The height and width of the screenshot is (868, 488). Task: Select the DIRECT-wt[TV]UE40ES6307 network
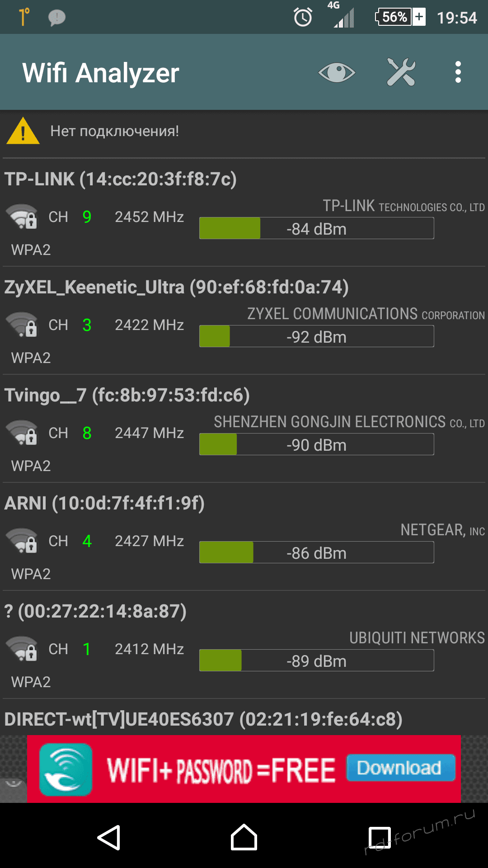click(x=203, y=719)
